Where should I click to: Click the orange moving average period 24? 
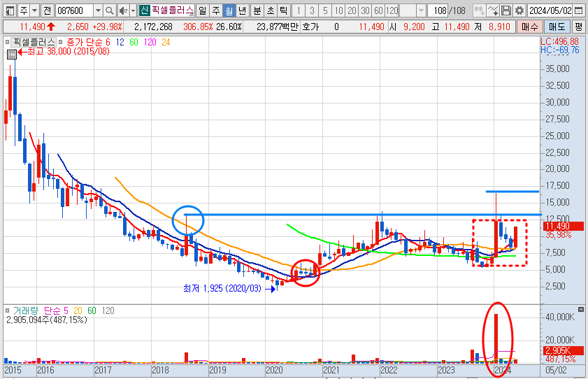coord(166,42)
